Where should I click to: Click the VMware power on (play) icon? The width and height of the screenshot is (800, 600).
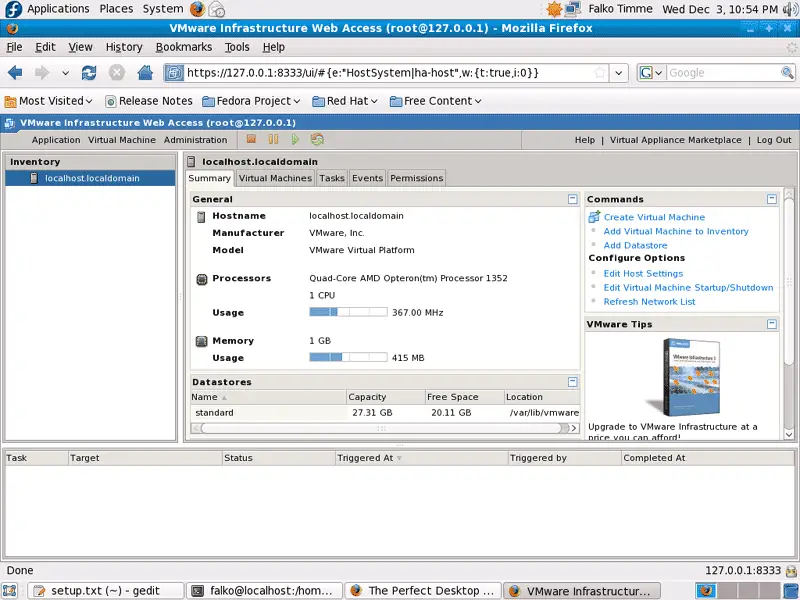tap(295, 139)
